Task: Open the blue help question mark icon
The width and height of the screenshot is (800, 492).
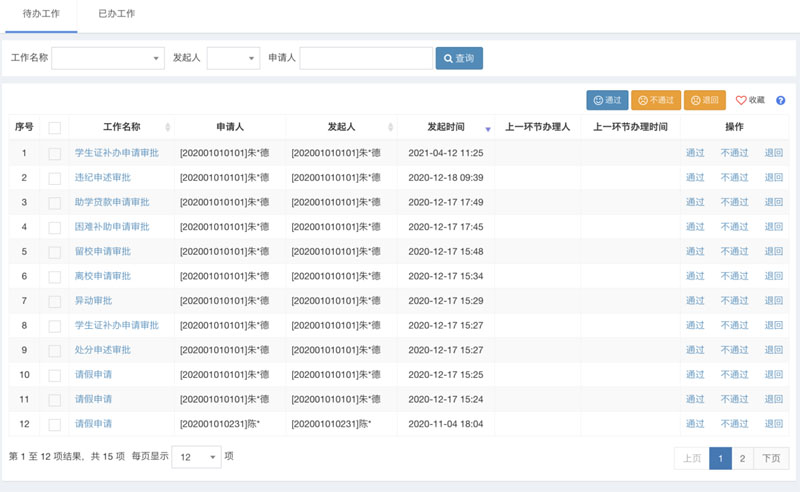Action: 780,100
